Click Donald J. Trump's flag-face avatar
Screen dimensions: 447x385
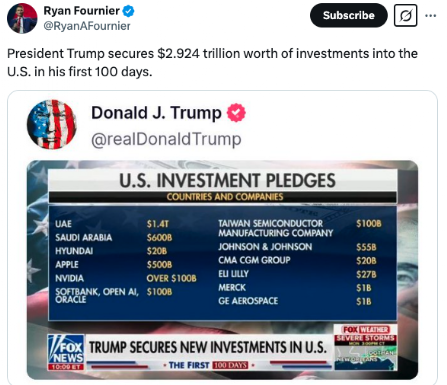52,124
